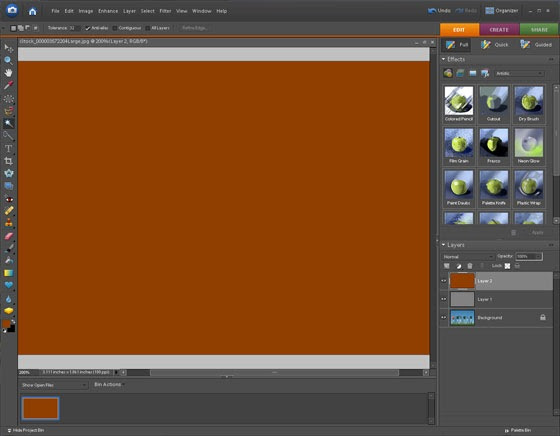Apply the Dry Brush effect thumbnail
560x436 pixels.
click(529, 104)
